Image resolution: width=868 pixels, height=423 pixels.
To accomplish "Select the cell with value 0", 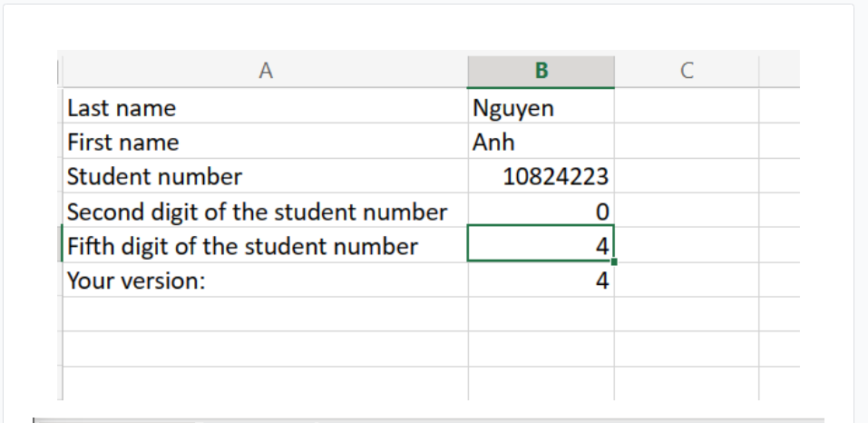I will coord(541,211).
